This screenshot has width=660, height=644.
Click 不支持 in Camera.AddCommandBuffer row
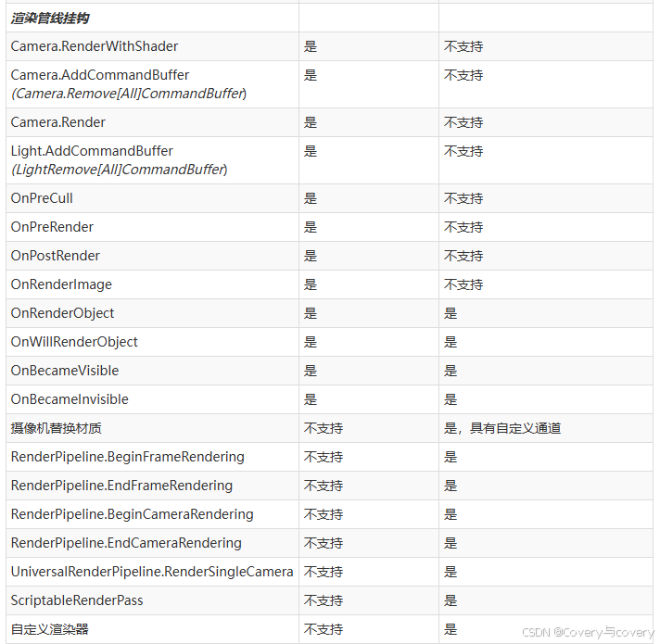click(463, 75)
